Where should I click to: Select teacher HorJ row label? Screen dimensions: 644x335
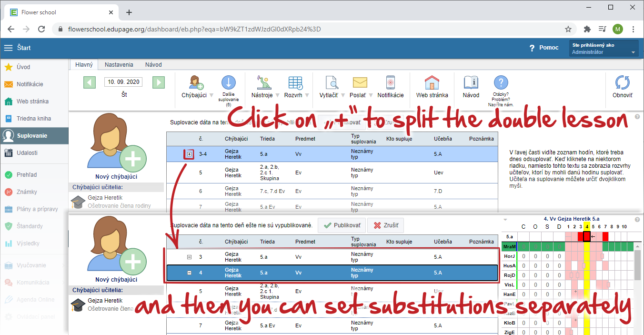[510, 256]
